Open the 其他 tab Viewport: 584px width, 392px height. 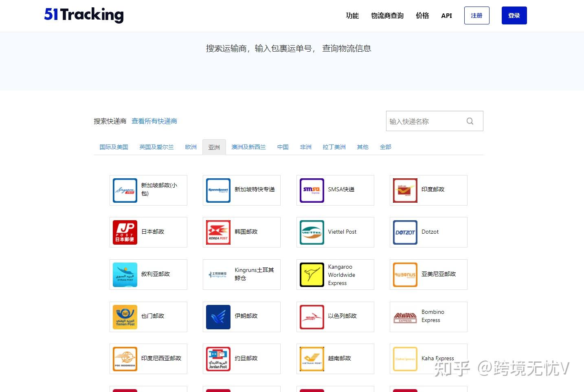pos(363,147)
